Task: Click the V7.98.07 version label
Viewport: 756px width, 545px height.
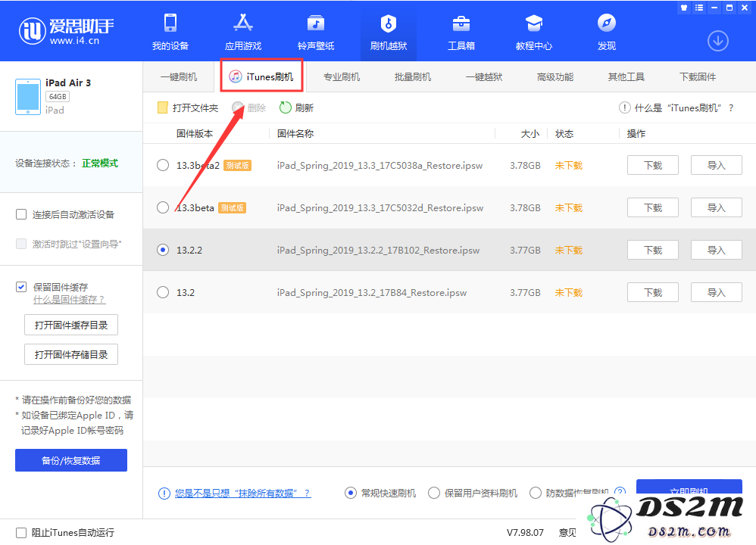Action: [x=525, y=532]
